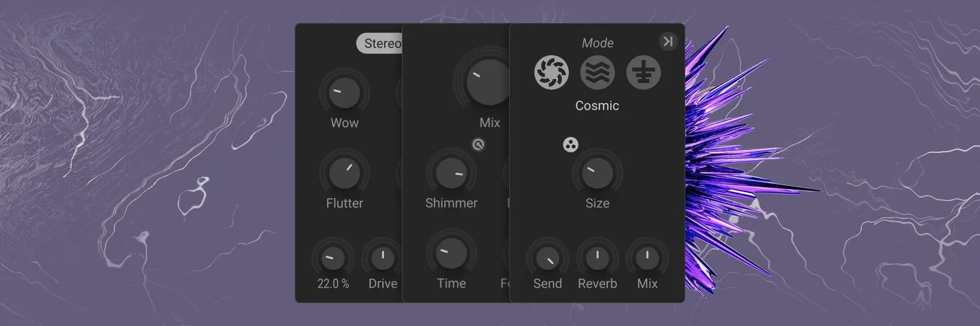Click the Time knob
This screenshot has width=980, height=326.
(x=451, y=254)
